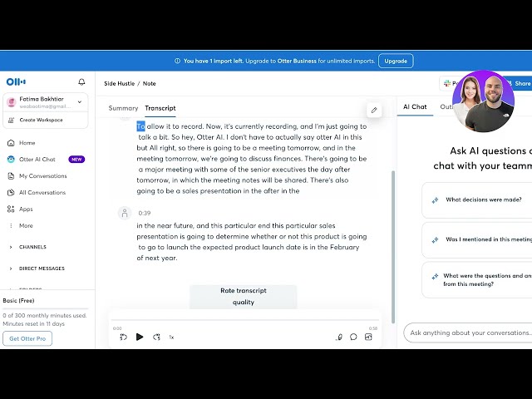Screen dimensions: 532x399
Task: Expand the DIRECT MESSAGES section
Action: (x=42, y=268)
